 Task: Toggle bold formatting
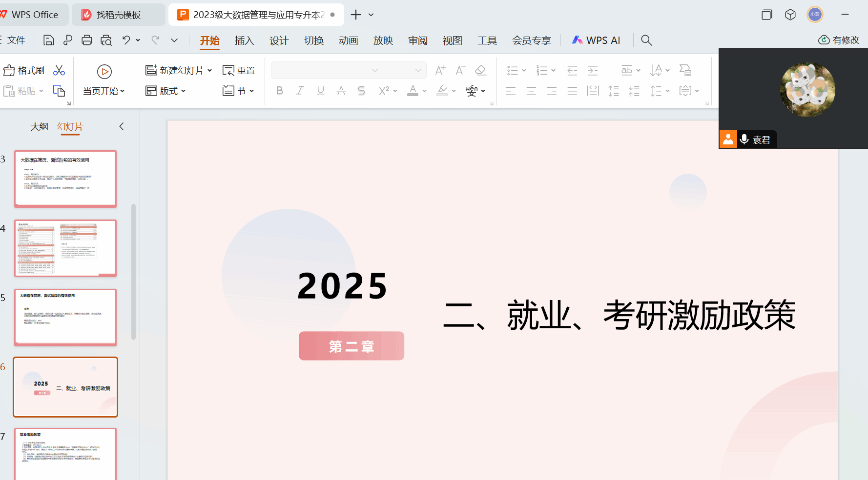coord(279,91)
